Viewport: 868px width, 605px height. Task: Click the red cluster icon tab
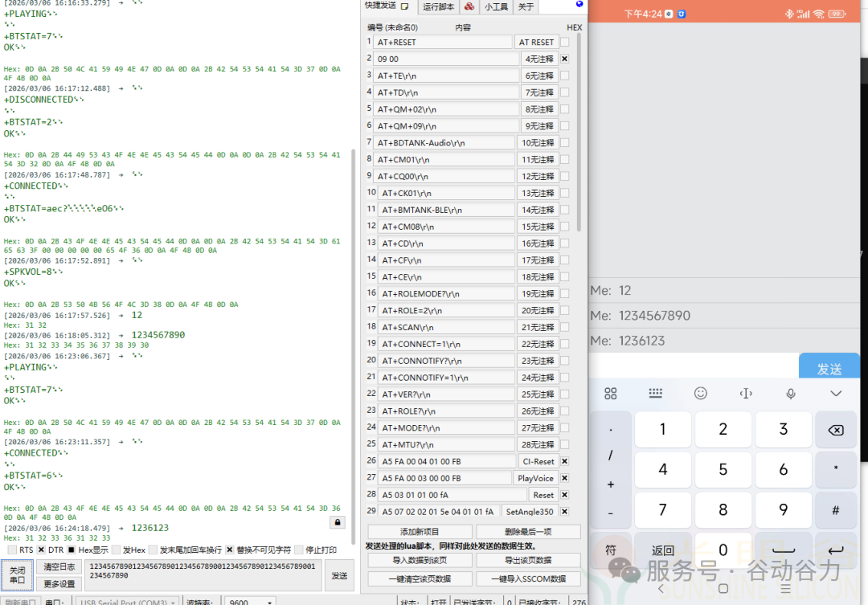point(469,7)
